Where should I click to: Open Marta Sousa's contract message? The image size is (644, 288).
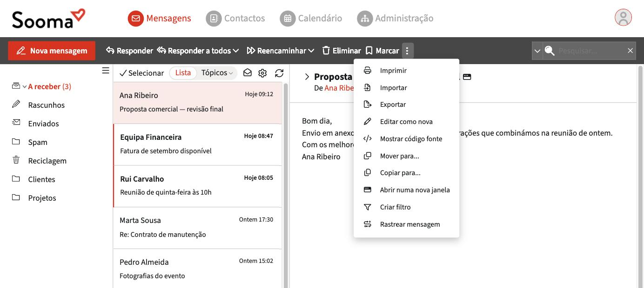(x=197, y=228)
